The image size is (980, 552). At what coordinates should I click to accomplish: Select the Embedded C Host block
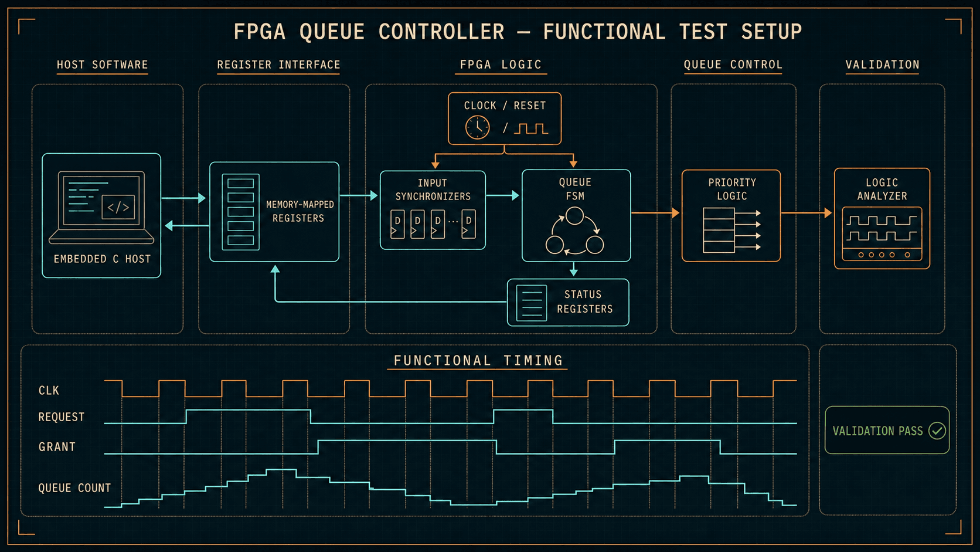101,215
